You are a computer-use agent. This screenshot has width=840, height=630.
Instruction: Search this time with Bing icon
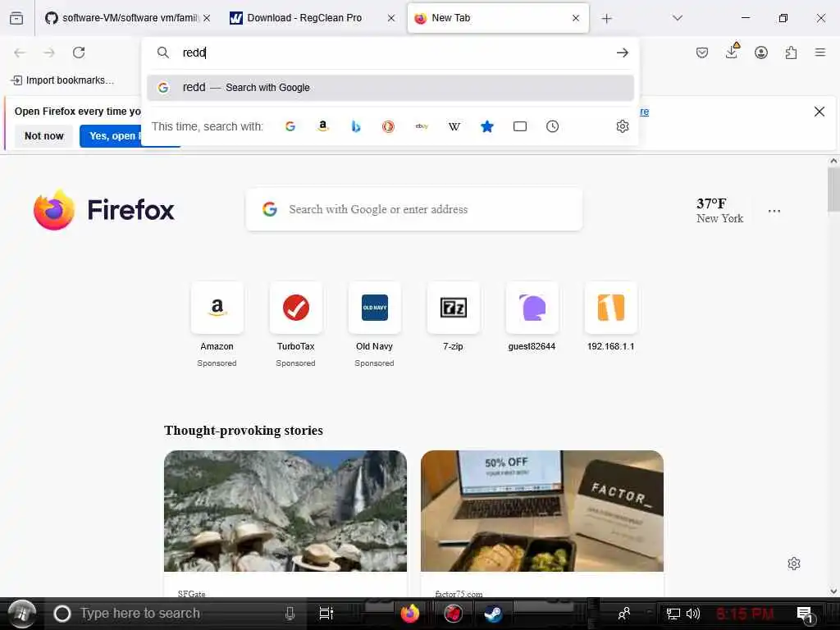[356, 126]
